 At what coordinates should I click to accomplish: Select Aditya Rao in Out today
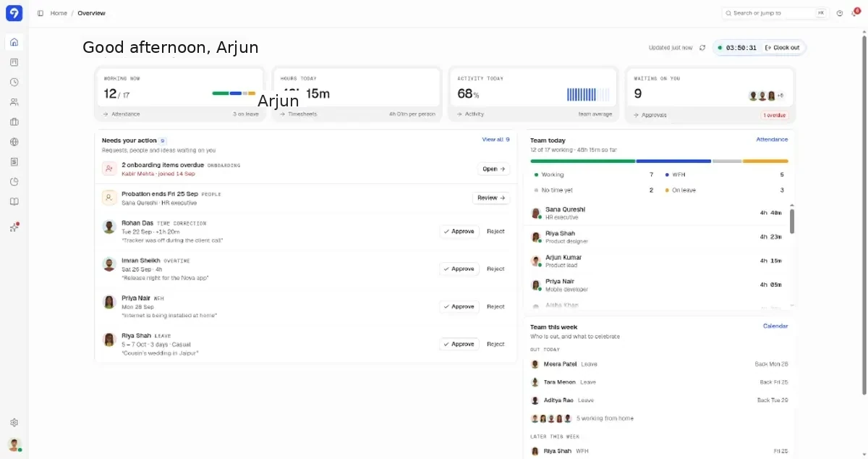659,400
